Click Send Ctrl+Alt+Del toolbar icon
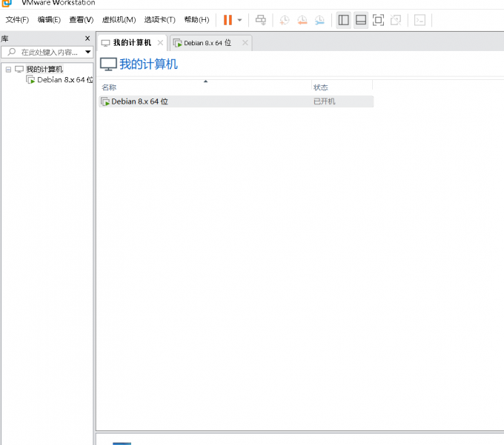Screen dimensions: 504x445 pos(261,20)
